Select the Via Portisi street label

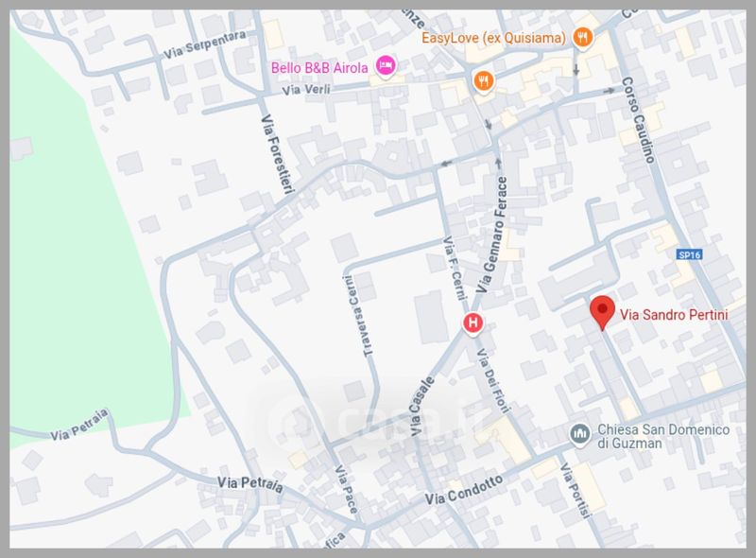tap(575, 490)
